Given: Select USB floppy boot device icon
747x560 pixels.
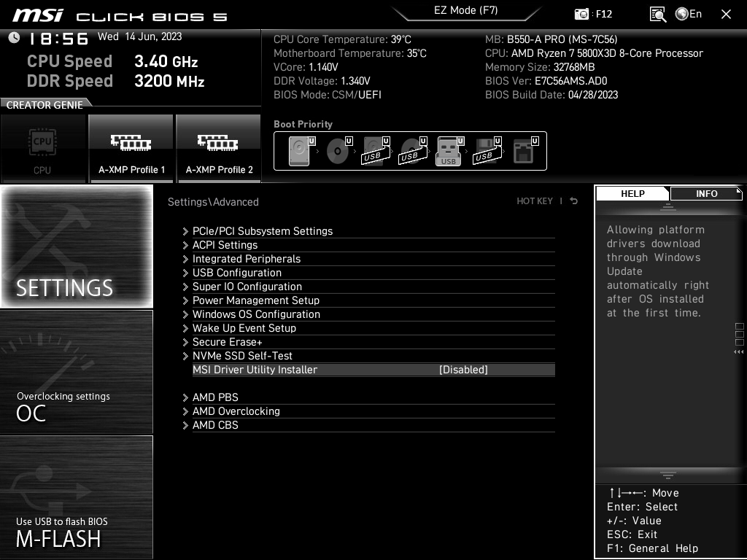Looking at the screenshot, I should coord(487,151).
